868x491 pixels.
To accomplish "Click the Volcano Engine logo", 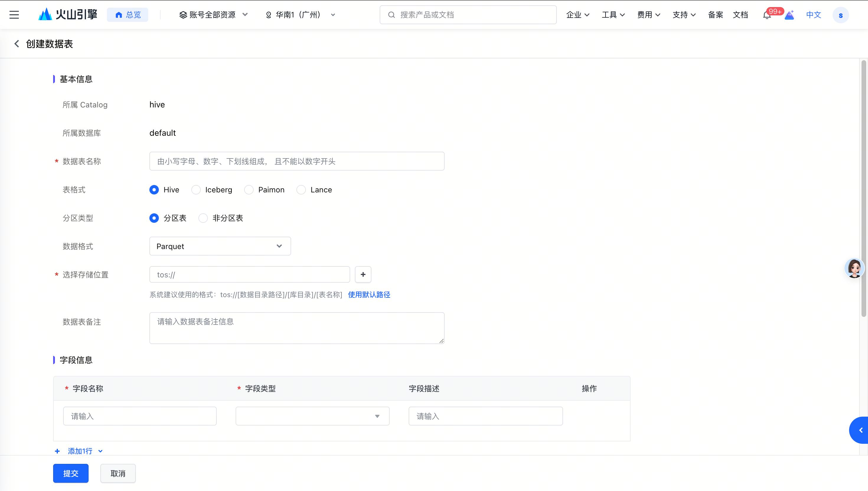I will [x=68, y=15].
